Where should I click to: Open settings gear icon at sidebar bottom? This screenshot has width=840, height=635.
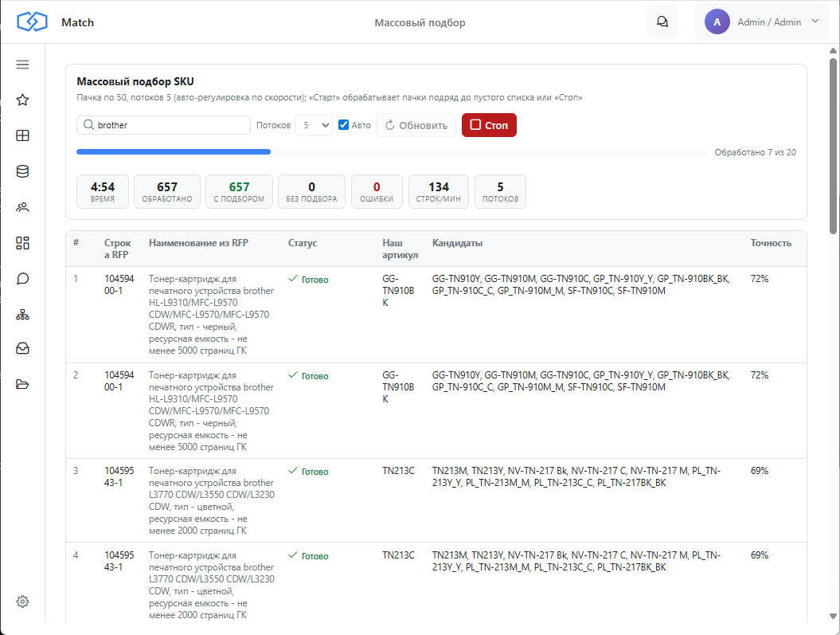(x=22, y=602)
